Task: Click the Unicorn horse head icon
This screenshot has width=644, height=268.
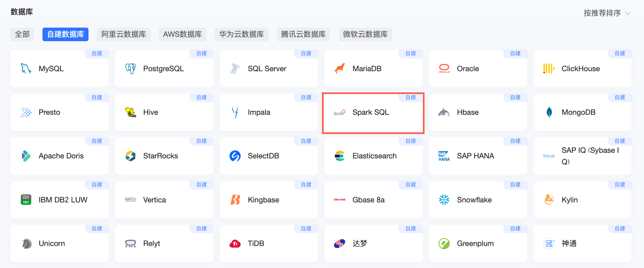Action: 26,244
